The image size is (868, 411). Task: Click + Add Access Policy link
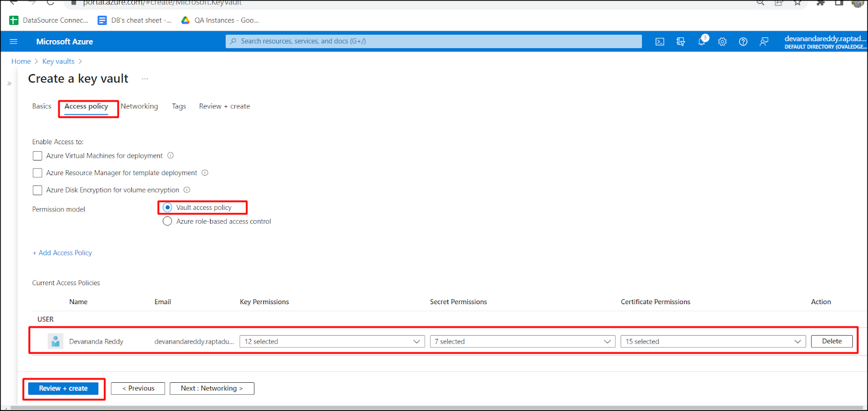(62, 253)
